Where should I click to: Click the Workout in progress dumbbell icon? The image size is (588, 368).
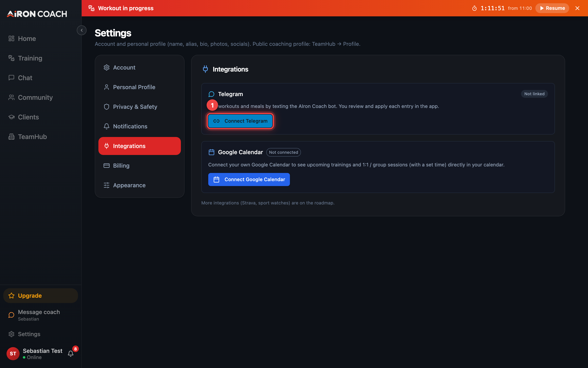[x=91, y=8]
